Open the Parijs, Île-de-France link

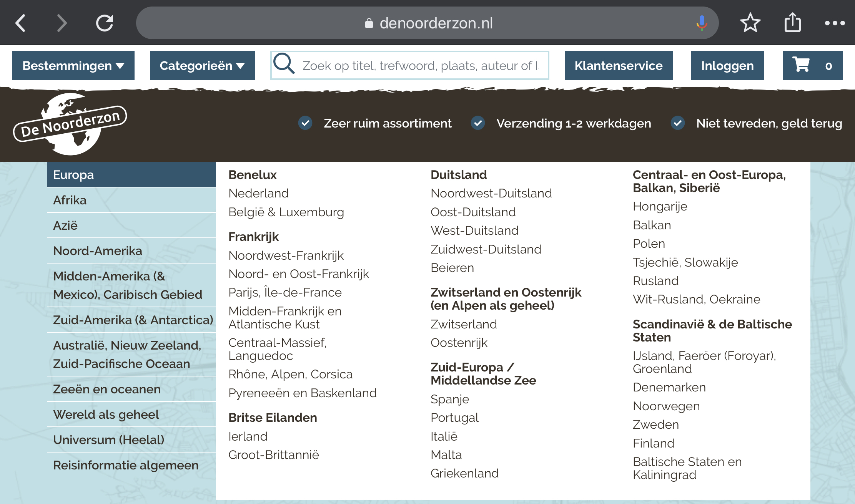pyautogui.click(x=285, y=292)
